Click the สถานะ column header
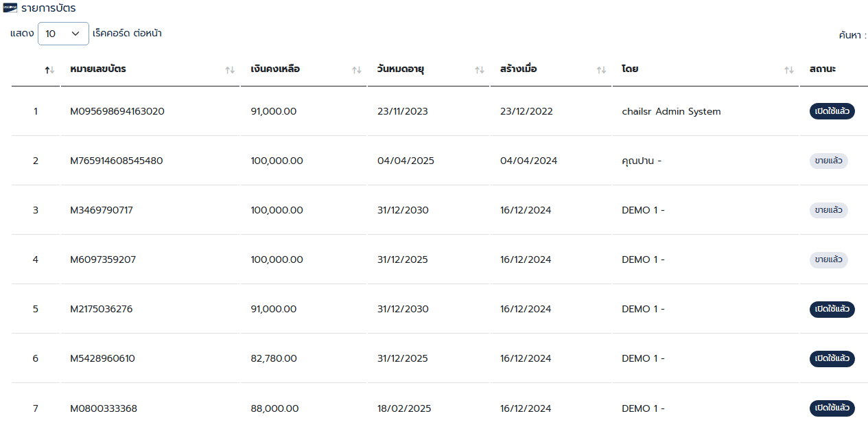Viewport: 868px width, 429px height. pos(823,69)
